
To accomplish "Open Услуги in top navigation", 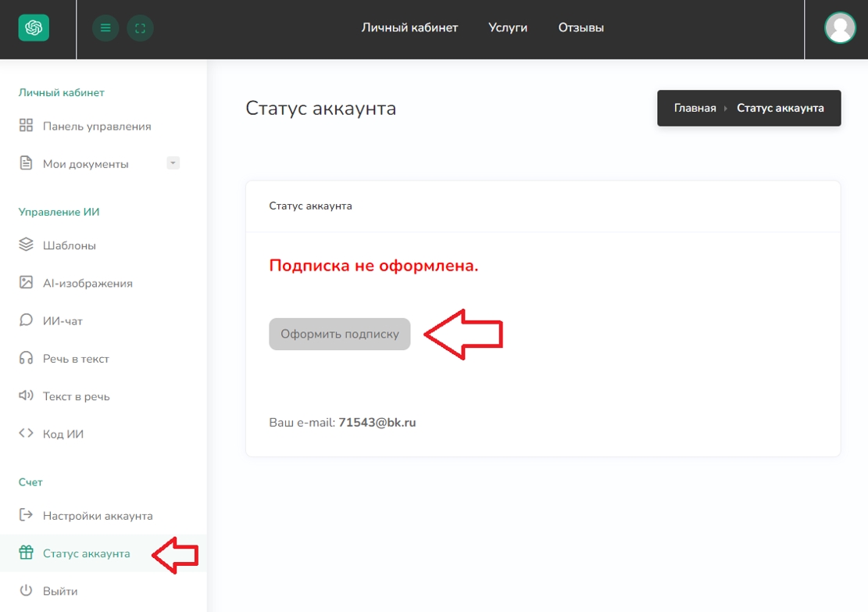I will coord(508,27).
